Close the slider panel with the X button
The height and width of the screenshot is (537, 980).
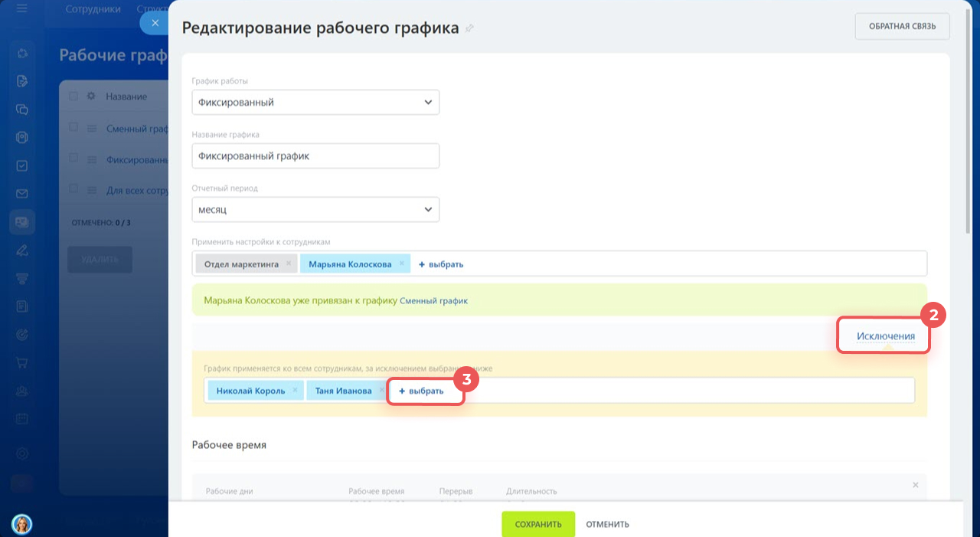tap(155, 23)
